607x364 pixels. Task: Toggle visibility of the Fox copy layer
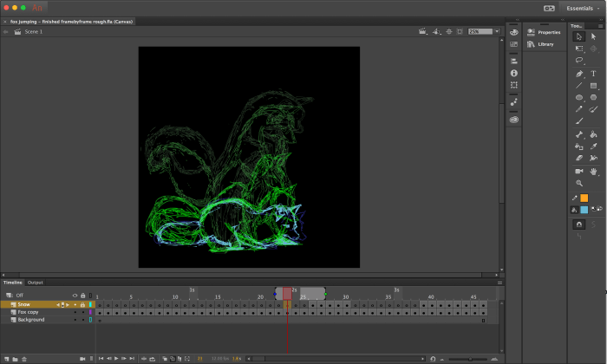[75, 312]
